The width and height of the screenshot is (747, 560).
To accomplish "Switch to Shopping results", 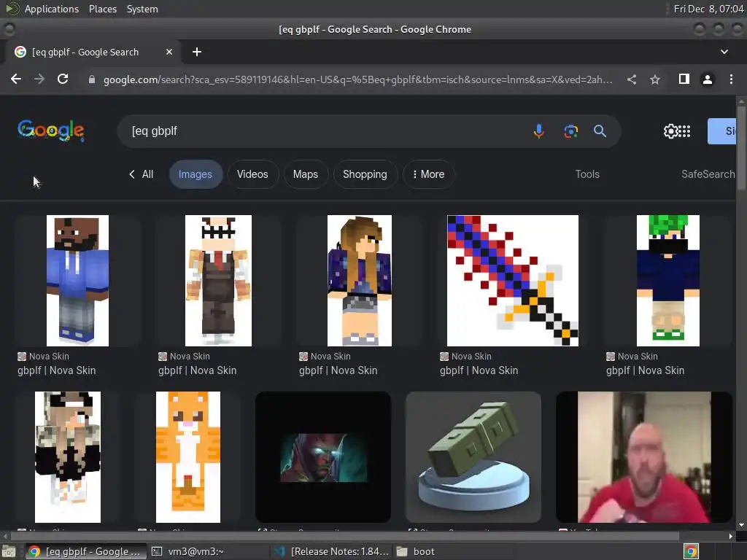I will (365, 174).
